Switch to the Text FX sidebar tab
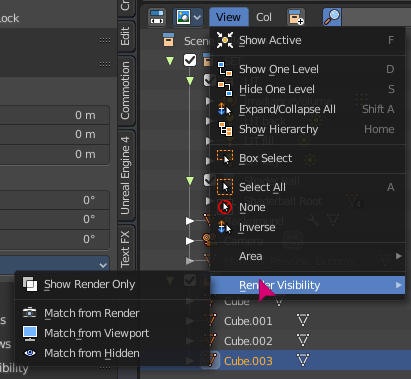The width and height of the screenshot is (411, 379). tap(126, 249)
